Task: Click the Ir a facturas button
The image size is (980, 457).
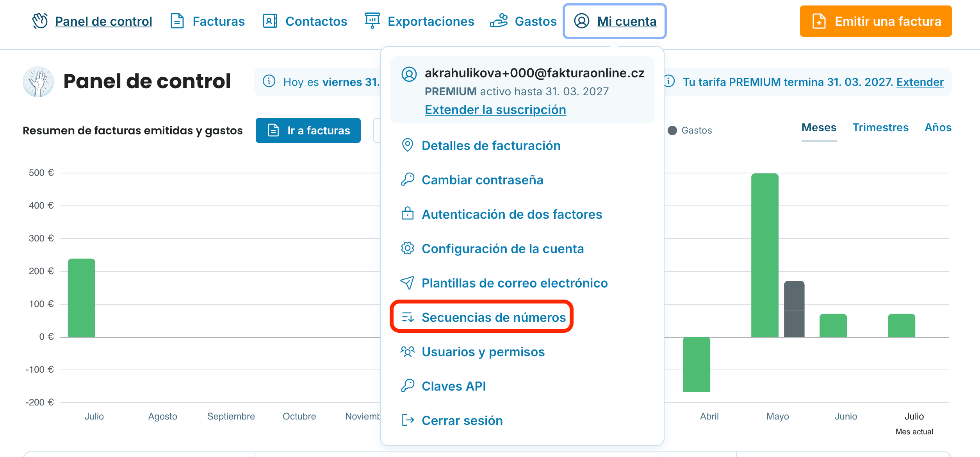Action: [308, 130]
